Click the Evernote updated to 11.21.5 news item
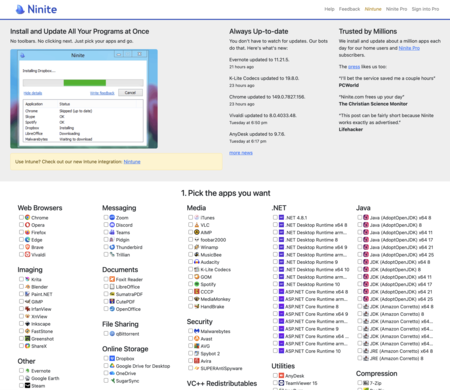The width and height of the screenshot is (450, 390). 259,60
